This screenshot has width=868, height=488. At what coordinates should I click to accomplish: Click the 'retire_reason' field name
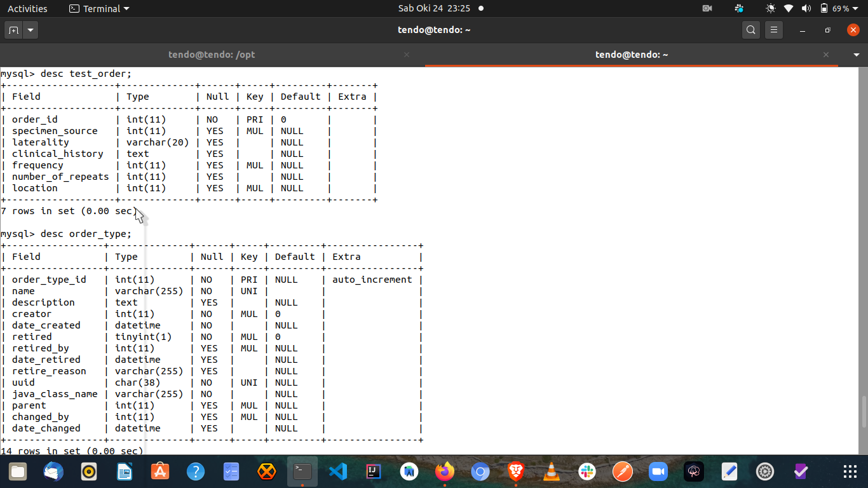pyautogui.click(x=49, y=371)
